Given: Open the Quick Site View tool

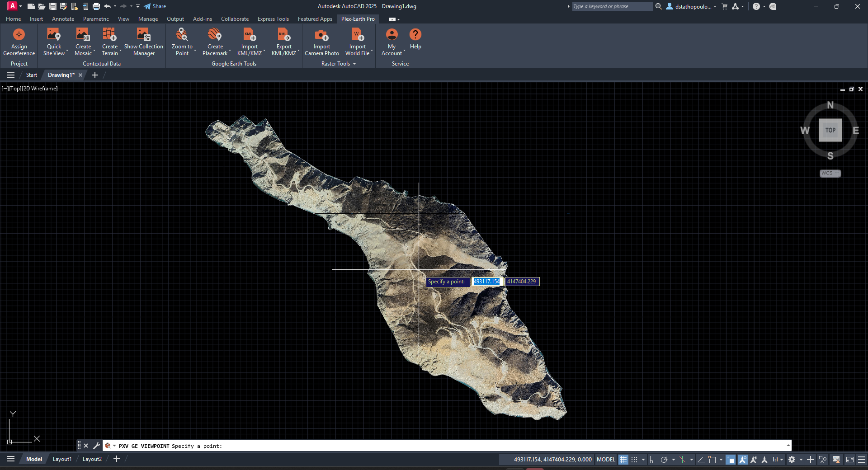Looking at the screenshot, I should click(x=54, y=42).
